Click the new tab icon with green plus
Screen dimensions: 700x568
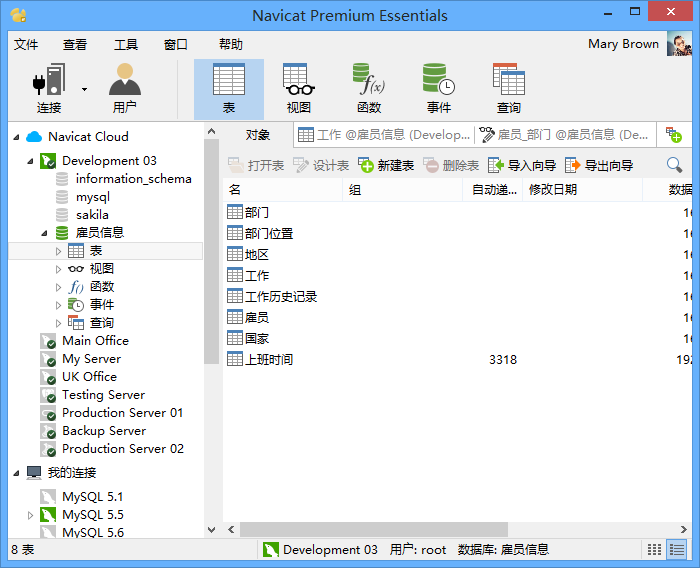(x=674, y=135)
